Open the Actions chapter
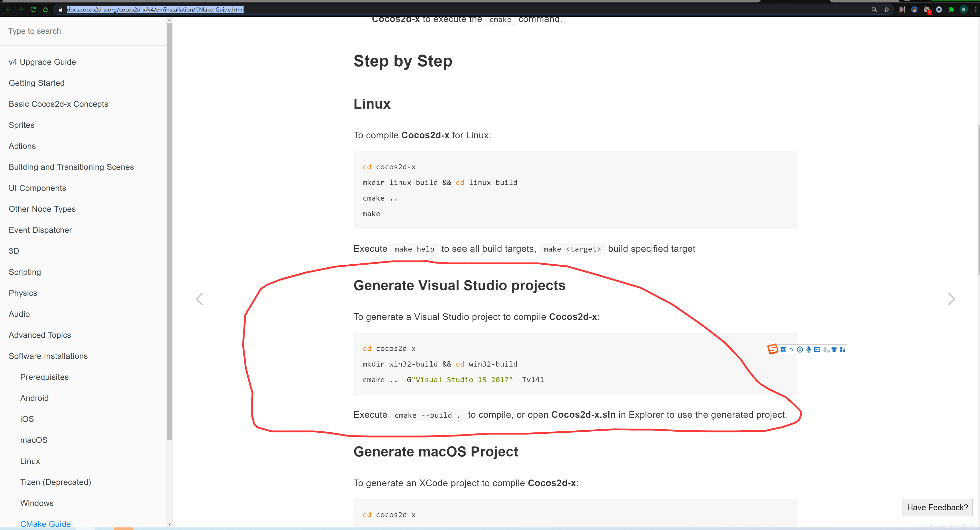This screenshot has height=530, width=980. coord(22,146)
